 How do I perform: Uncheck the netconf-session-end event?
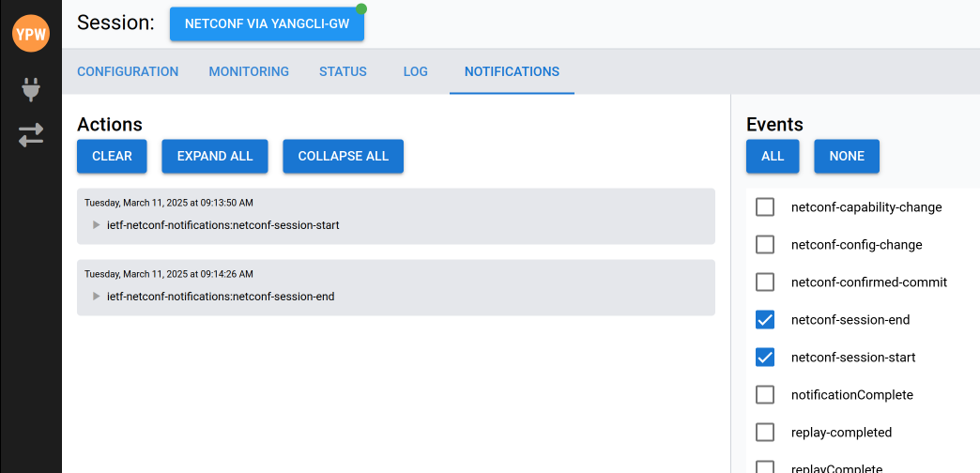[765, 320]
